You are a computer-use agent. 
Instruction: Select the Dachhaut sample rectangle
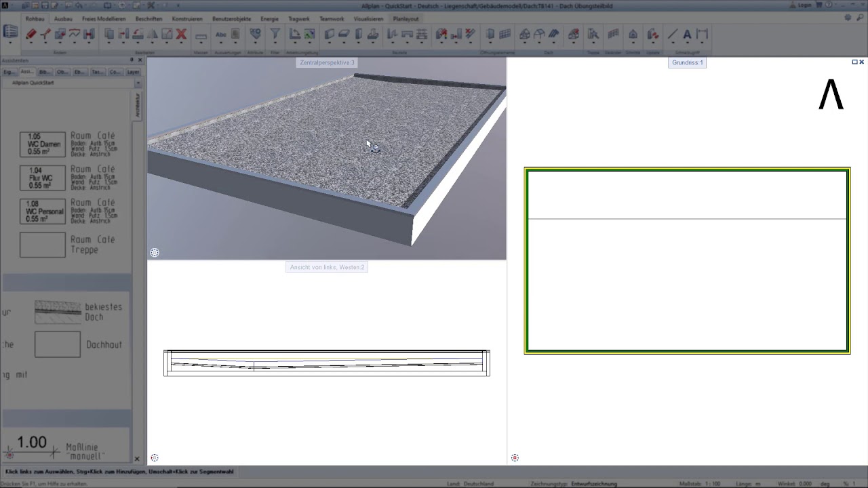coord(58,344)
